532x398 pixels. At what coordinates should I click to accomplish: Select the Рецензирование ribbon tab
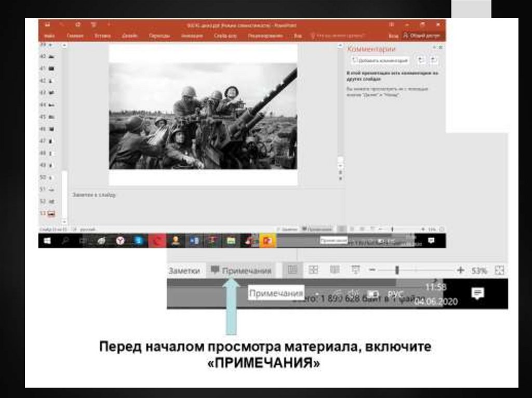tap(265, 36)
